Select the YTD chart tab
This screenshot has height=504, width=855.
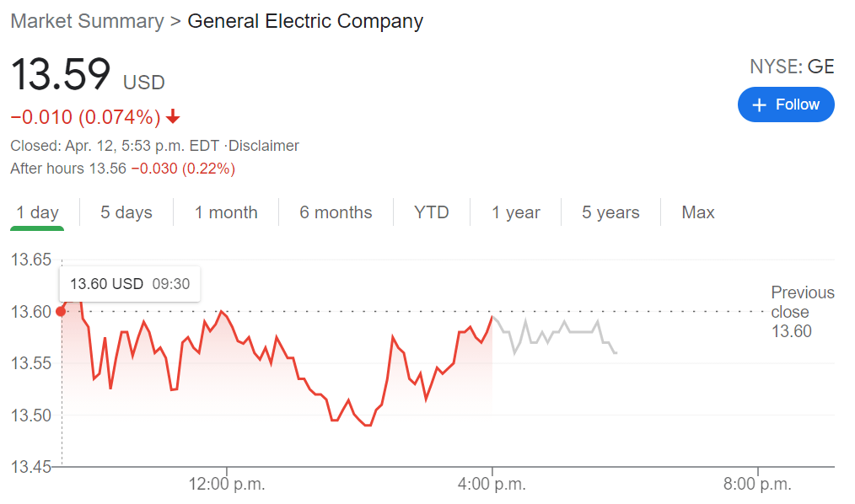point(431,212)
